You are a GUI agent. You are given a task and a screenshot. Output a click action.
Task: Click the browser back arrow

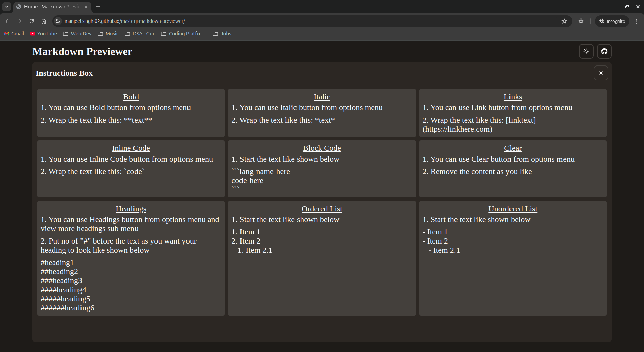(7, 21)
